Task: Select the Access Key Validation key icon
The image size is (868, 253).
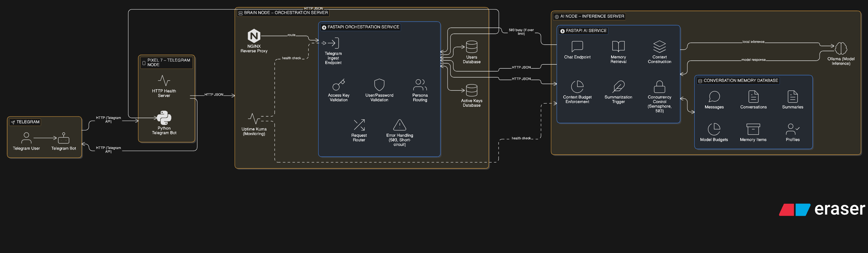Action: click(x=339, y=85)
